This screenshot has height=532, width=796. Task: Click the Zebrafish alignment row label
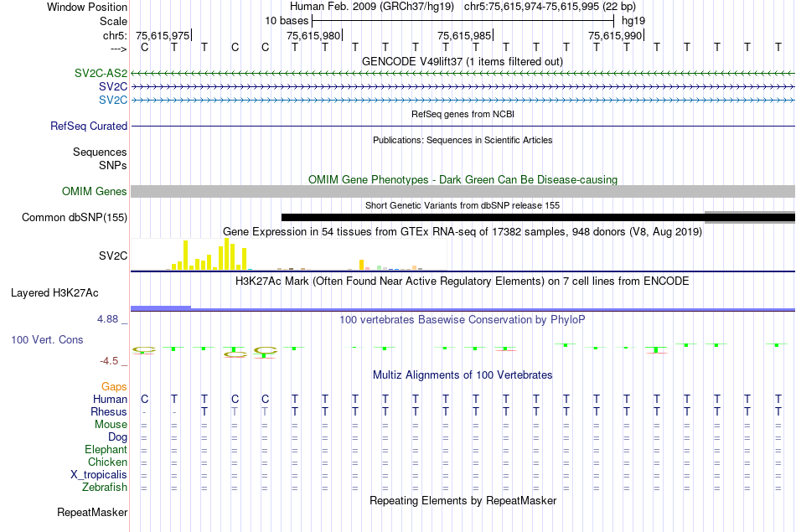[105, 487]
